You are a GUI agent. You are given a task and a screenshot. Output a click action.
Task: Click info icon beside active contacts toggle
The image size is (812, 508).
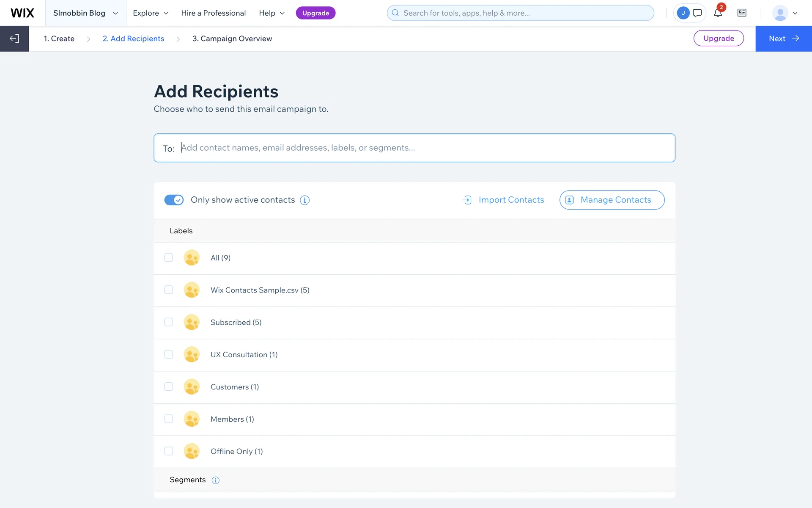304,200
